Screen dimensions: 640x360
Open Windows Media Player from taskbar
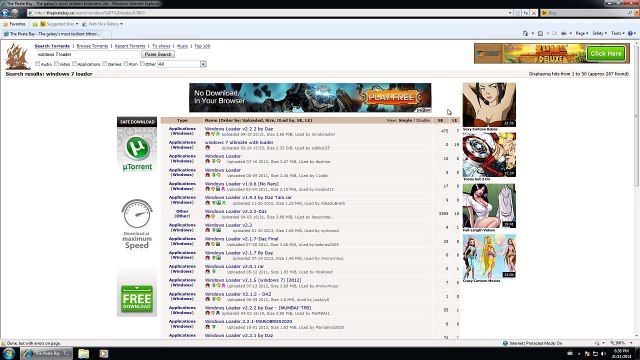click(x=104, y=353)
